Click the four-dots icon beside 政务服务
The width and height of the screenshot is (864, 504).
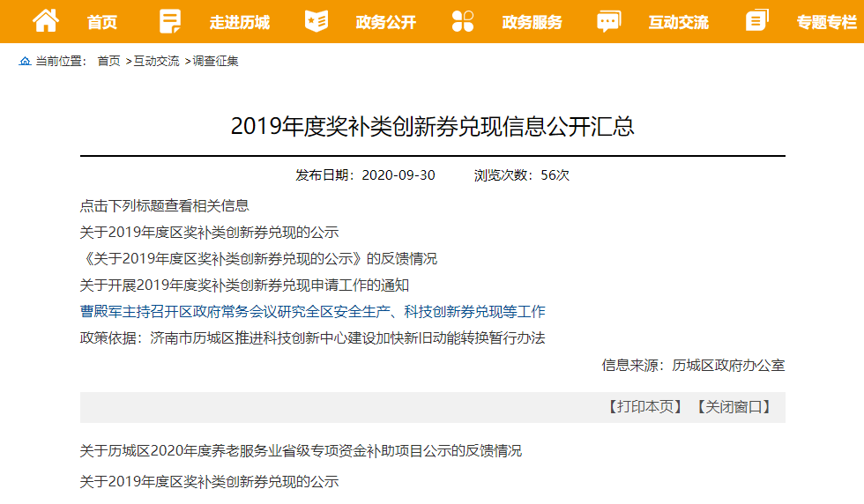click(x=463, y=21)
